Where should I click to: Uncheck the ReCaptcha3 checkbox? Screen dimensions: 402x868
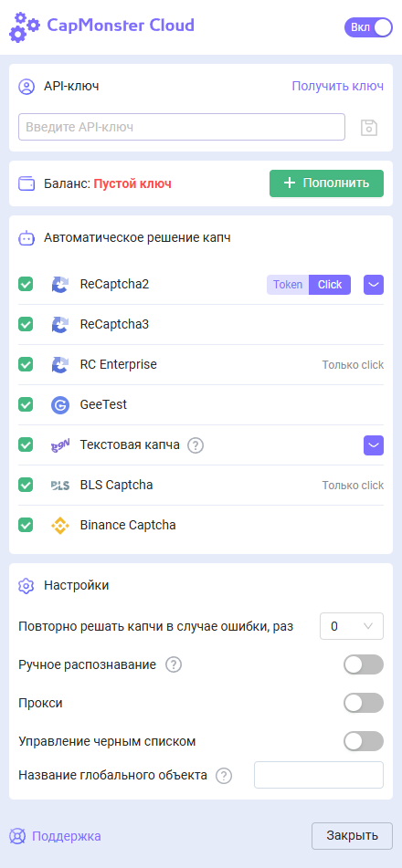[x=26, y=324]
